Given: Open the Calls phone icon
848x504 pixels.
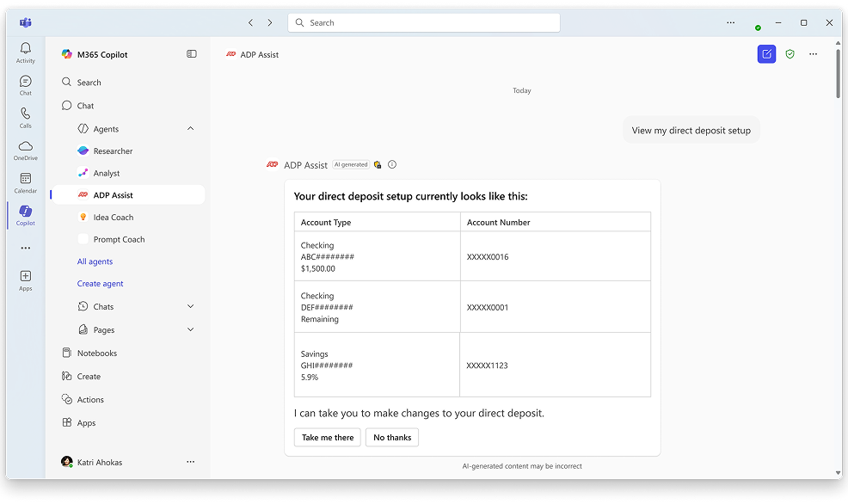Looking at the screenshot, I should (25, 114).
